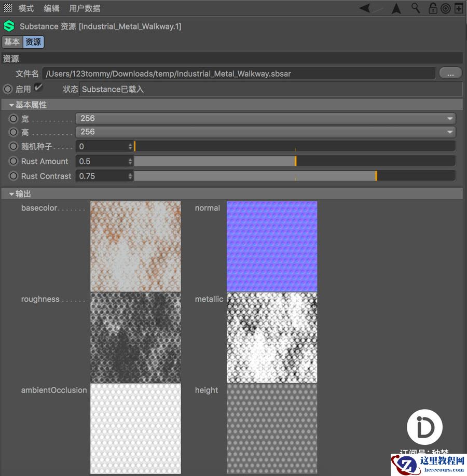Click the new attribute manager plus icon

point(459,8)
